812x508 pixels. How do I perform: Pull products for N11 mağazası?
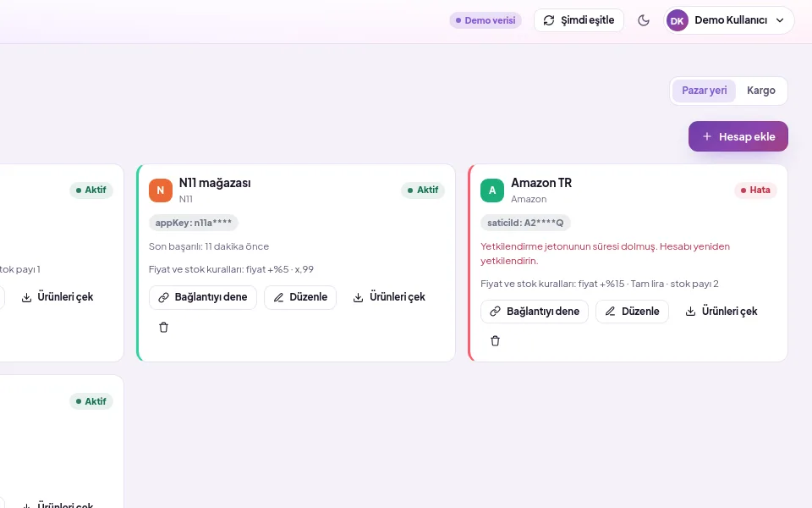coord(389,297)
